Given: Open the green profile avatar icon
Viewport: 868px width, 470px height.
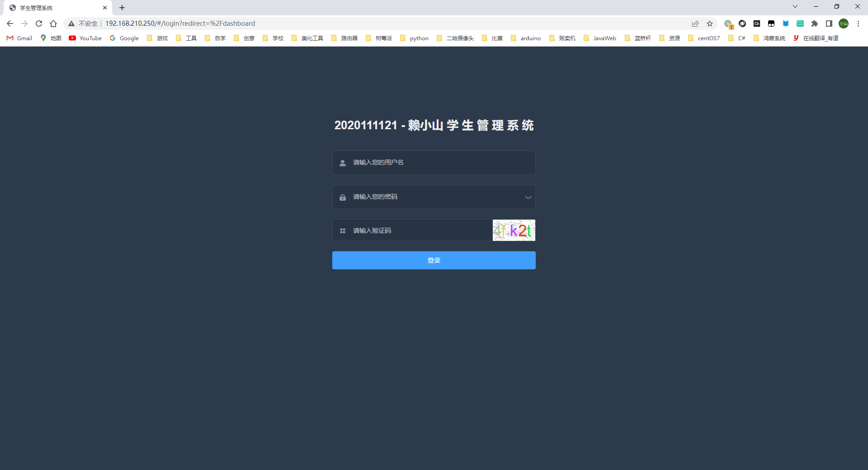Looking at the screenshot, I should coord(844,23).
